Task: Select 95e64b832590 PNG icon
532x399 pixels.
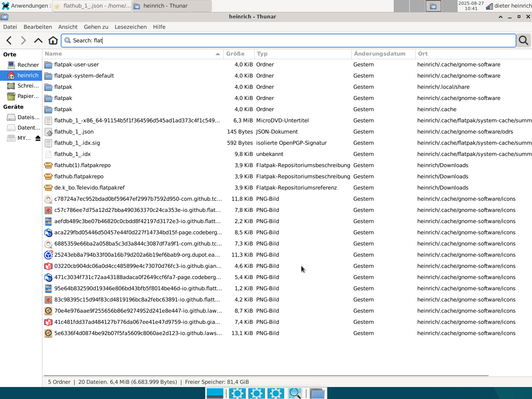Action: click(x=48, y=288)
